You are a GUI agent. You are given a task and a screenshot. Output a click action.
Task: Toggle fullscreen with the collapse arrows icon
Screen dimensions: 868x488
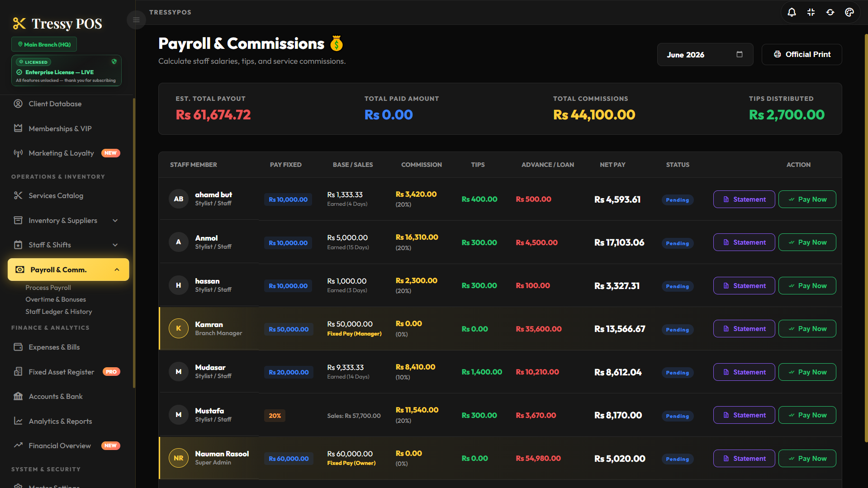pos(811,12)
